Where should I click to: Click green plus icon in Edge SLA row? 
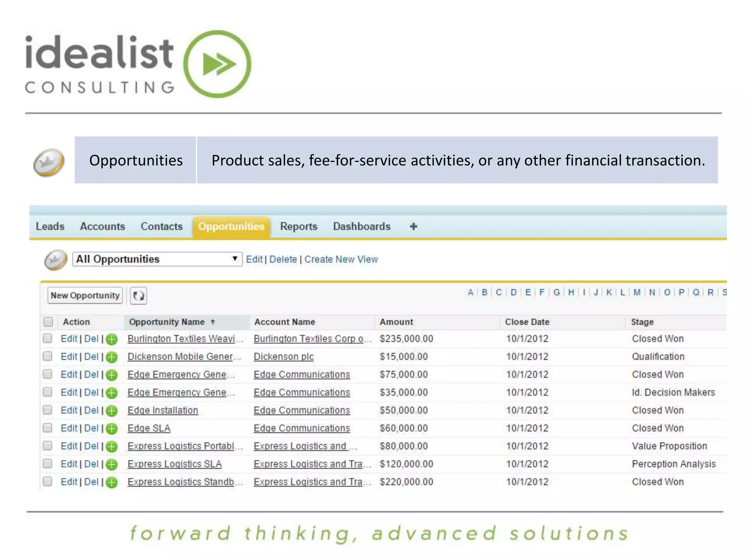click(112, 429)
